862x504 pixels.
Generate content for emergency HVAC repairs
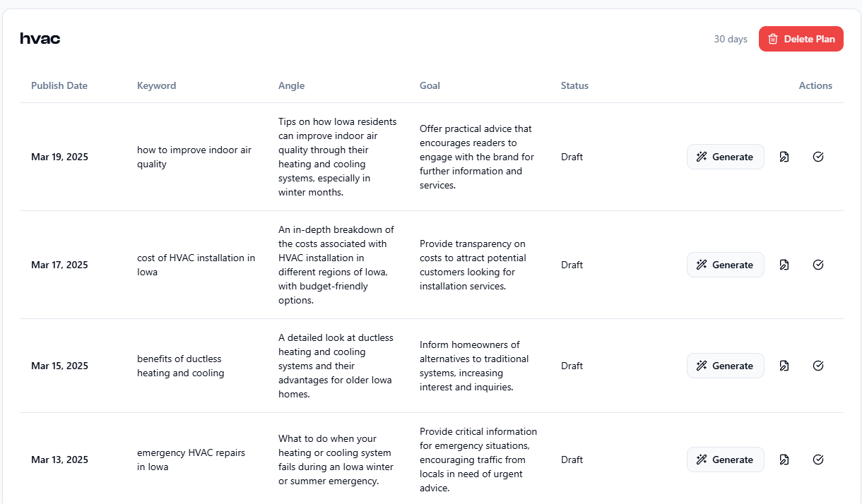[726, 460]
